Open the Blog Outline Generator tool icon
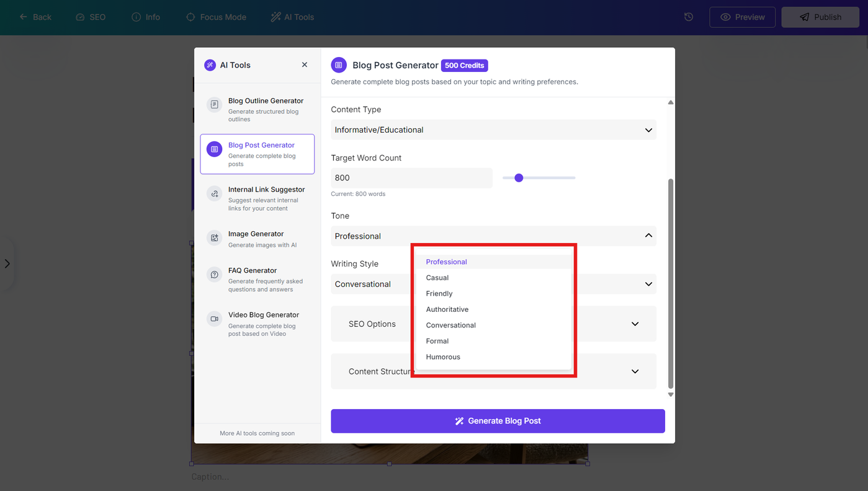The height and width of the screenshot is (491, 868). pos(214,105)
